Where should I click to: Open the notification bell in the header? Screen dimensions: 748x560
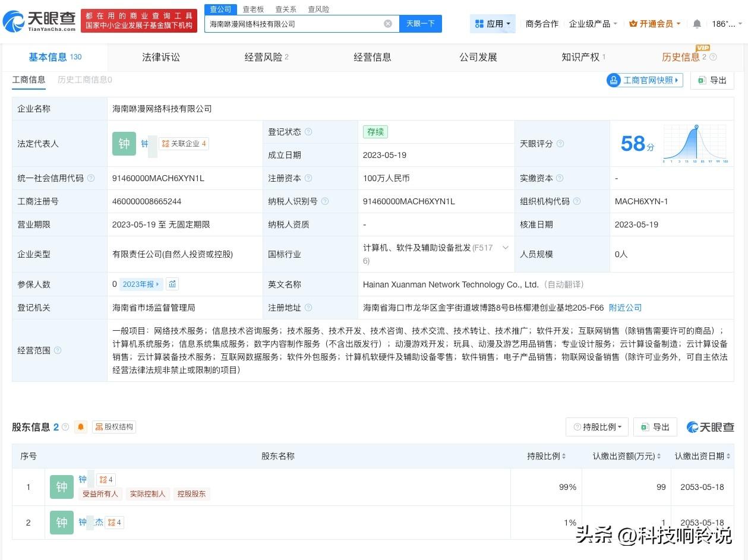pyautogui.click(x=697, y=24)
